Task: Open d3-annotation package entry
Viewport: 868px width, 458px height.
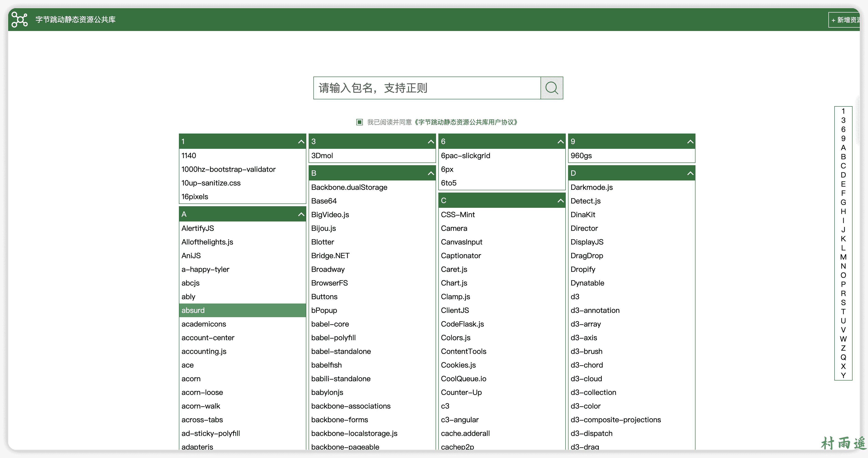Action: pos(595,310)
